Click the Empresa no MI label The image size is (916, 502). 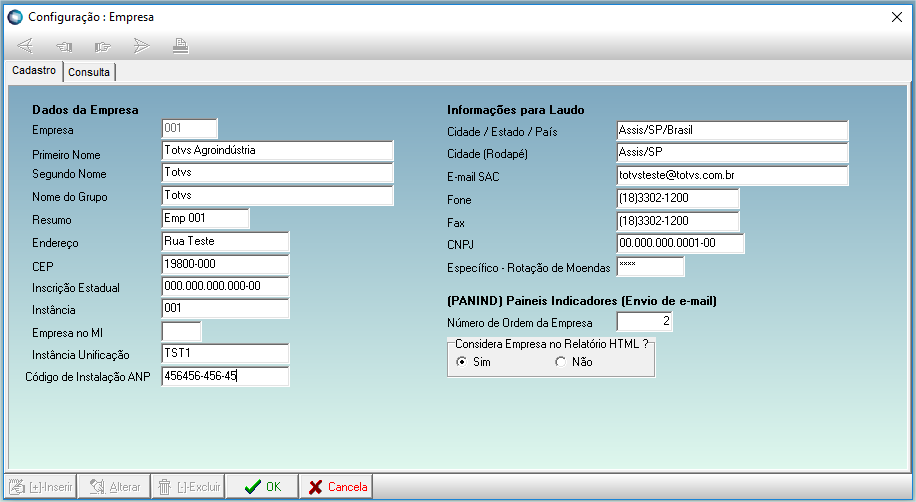67,333
